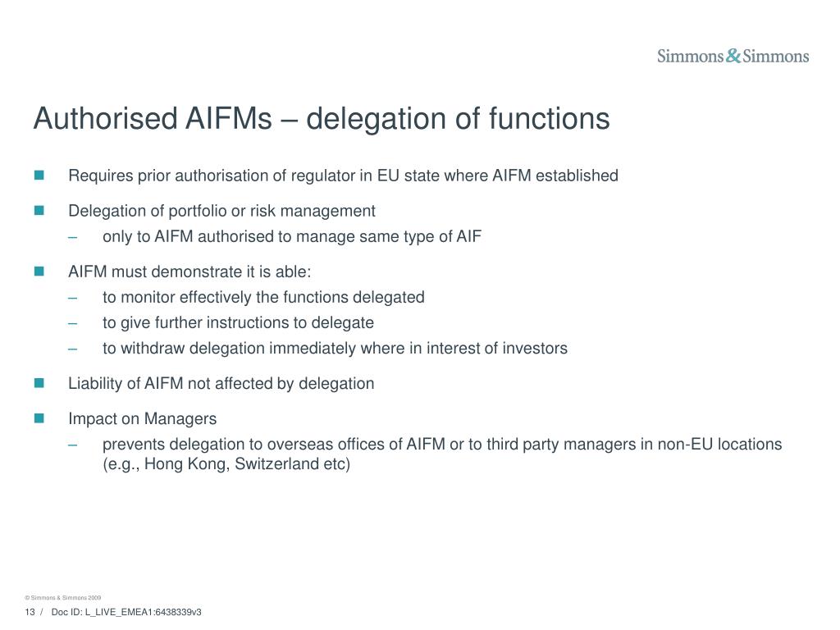Select the "Impact on Managers" bullet text
Screen dimensions: 840x630
[x=142, y=419]
